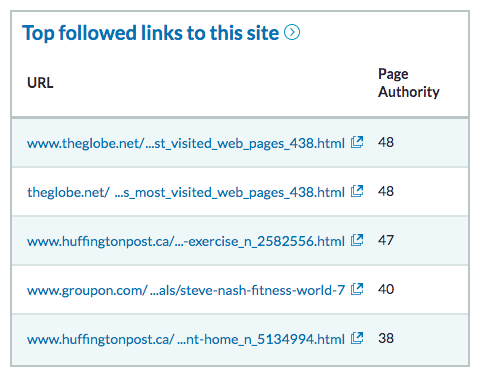Launch external link icon for groupon.com row
This screenshot has width=478, height=377.
[x=357, y=289]
